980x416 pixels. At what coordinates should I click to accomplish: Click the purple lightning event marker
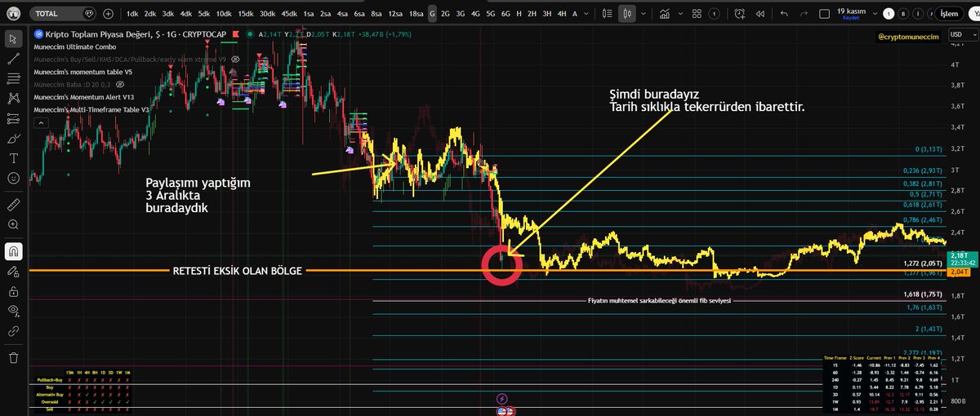[x=502, y=399]
